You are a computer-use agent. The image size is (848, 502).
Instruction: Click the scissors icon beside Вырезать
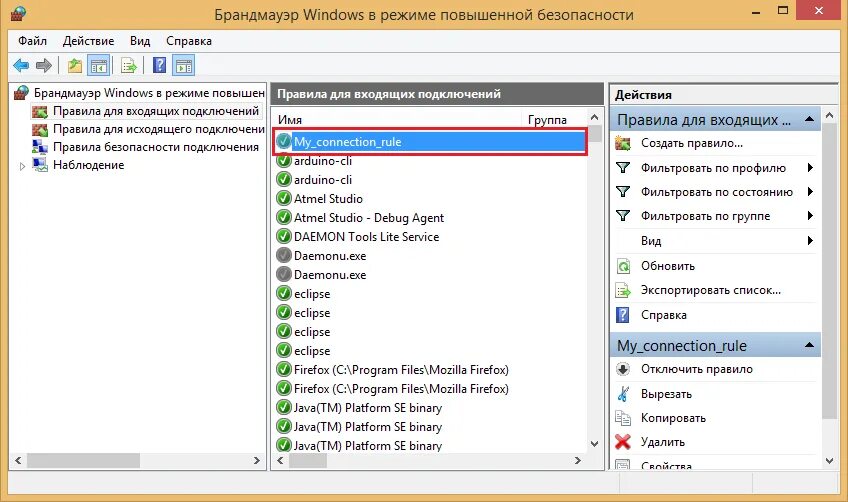tap(623, 394)
